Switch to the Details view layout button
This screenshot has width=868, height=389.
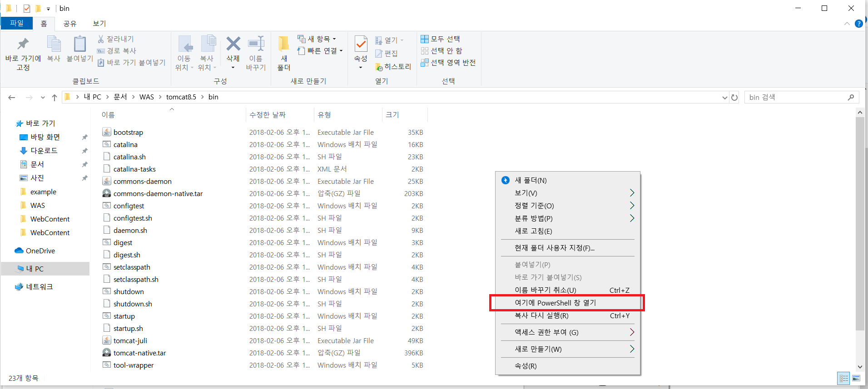[x=843, y=378]
